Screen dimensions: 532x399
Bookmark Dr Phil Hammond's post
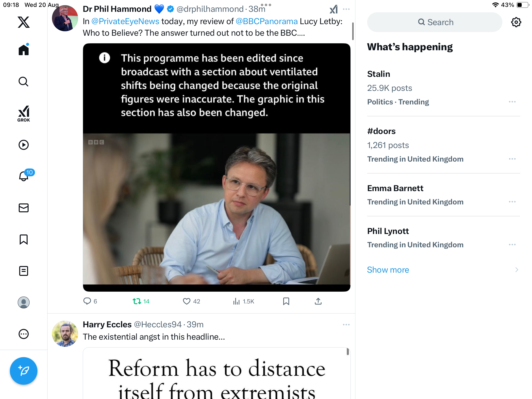coord(286,301)
